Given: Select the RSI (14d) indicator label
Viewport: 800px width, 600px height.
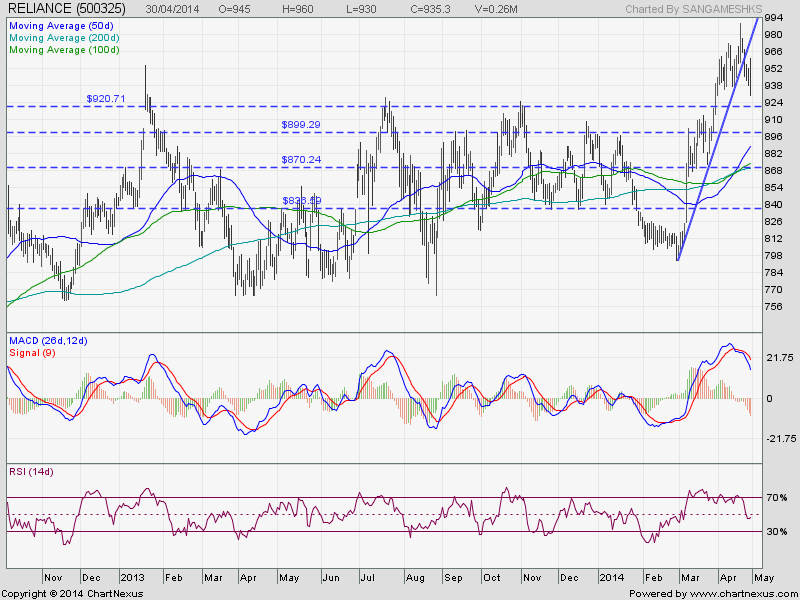Looking at the screenshot, I should tap(31, 472).
